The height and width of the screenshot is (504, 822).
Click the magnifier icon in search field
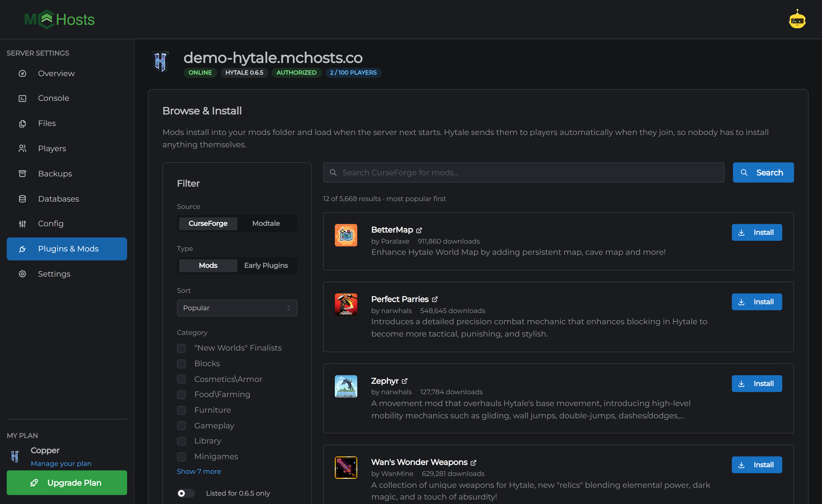pyautogui.click(x=333, y=172)
